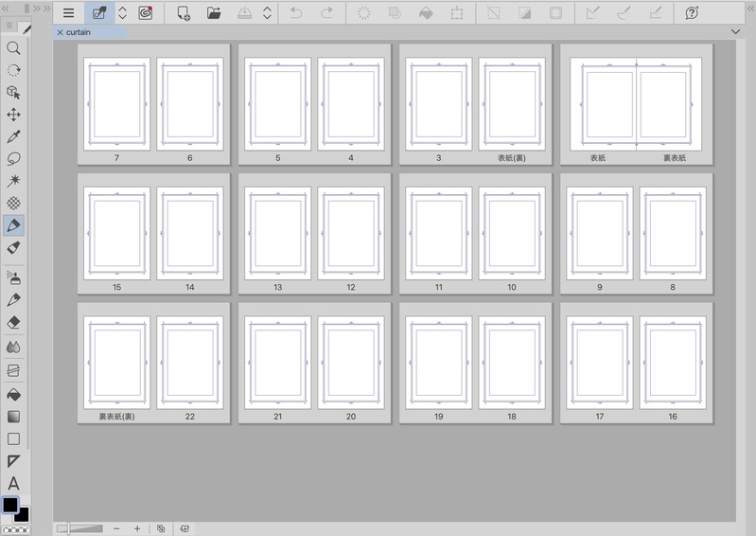
Task: Click the thumbnail zoom slider
Action: [x=79, y=528]
